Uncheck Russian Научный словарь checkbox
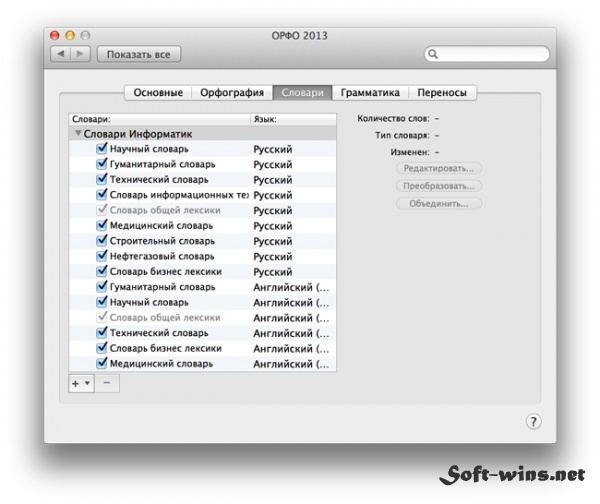 tap(102, 148)
